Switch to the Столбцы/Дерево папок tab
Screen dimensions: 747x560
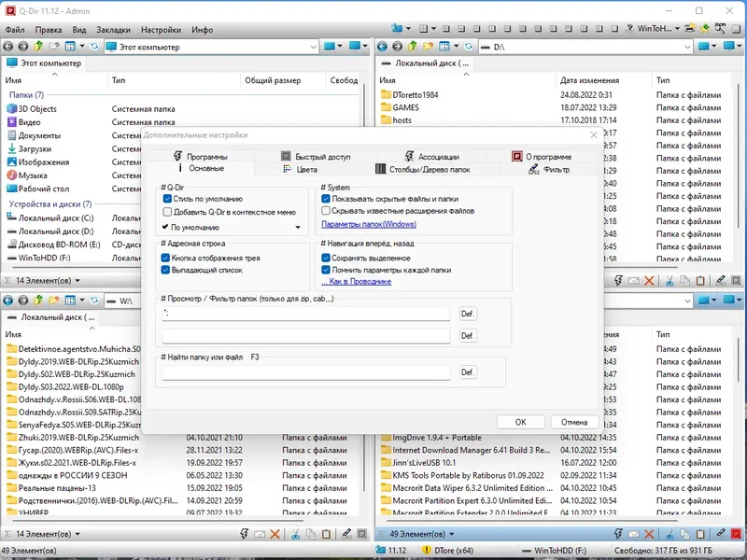pos(423,169)
